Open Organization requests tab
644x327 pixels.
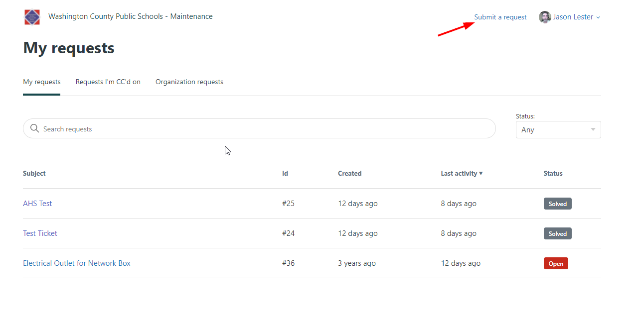click(x=189, y=82)
